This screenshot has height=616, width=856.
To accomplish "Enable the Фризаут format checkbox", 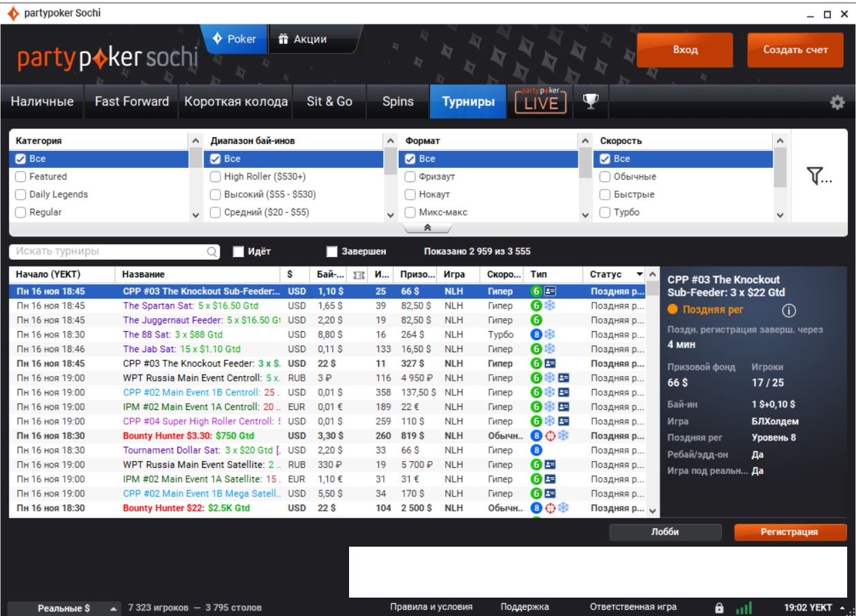I will point(410,177).
